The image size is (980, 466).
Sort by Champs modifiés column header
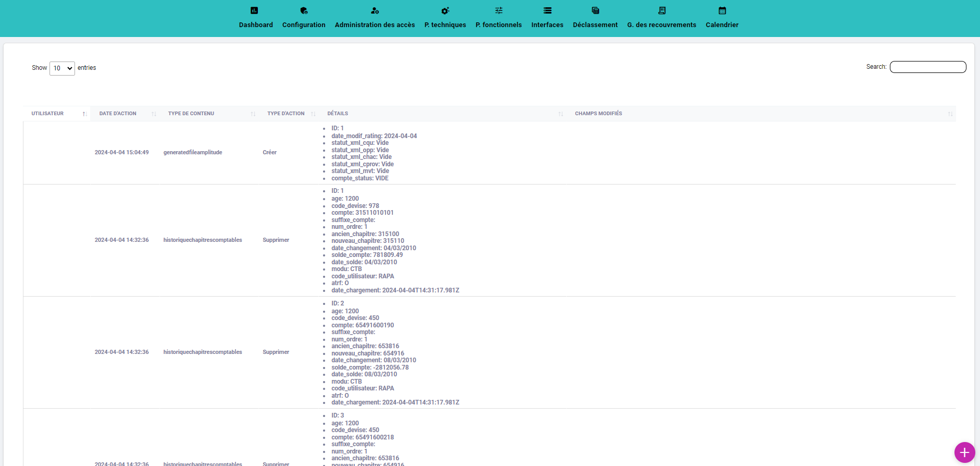point(598,114)
